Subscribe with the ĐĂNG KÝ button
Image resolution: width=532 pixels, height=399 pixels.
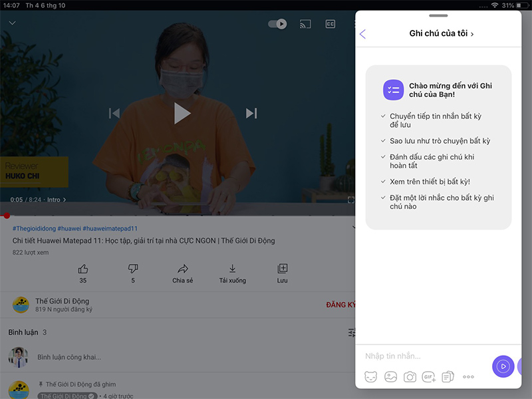(x=340, y=305)
